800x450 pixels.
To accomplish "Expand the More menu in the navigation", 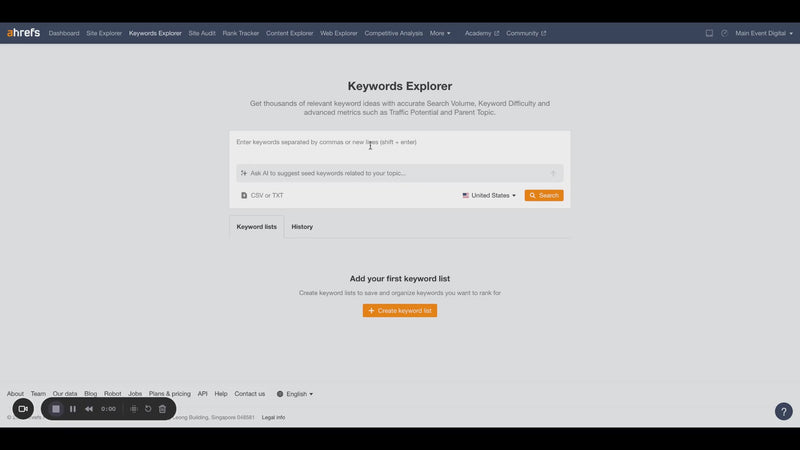I will pos(440,33).
